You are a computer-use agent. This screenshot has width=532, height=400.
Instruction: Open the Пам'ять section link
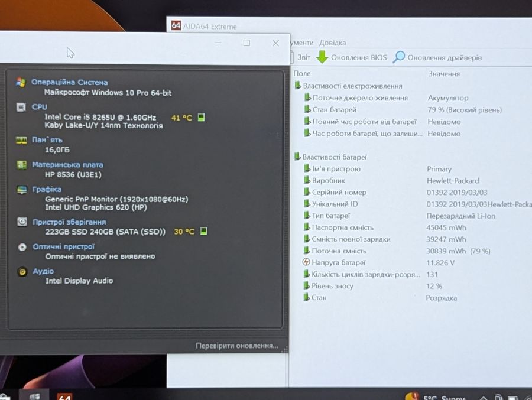(x=47, y=140)
